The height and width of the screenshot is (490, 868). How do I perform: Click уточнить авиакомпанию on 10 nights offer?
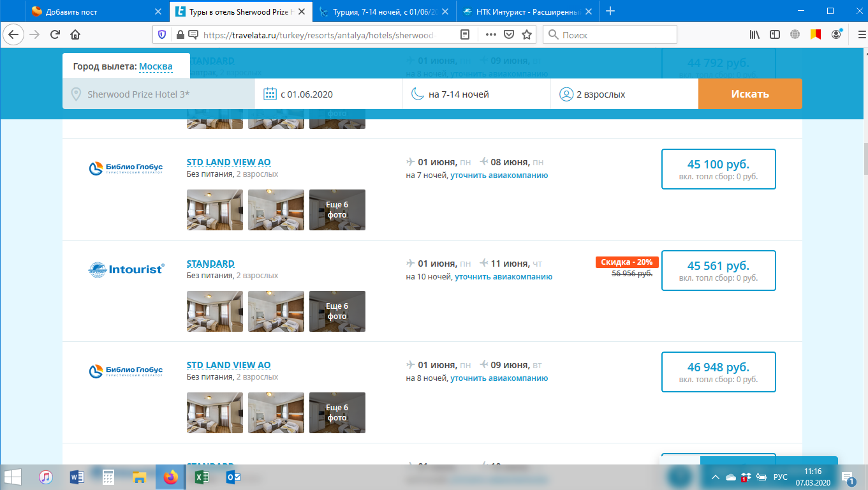coord(503,276)
